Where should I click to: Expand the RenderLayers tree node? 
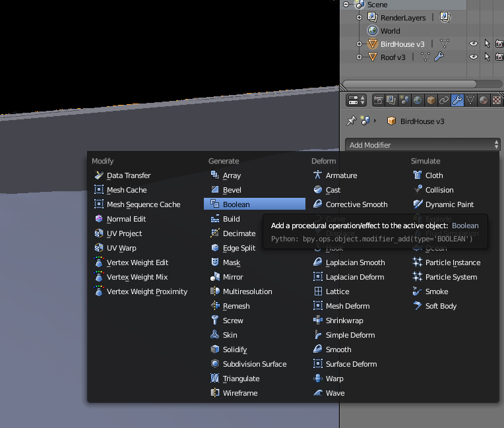pyautogui.click(x=360, y=17)
